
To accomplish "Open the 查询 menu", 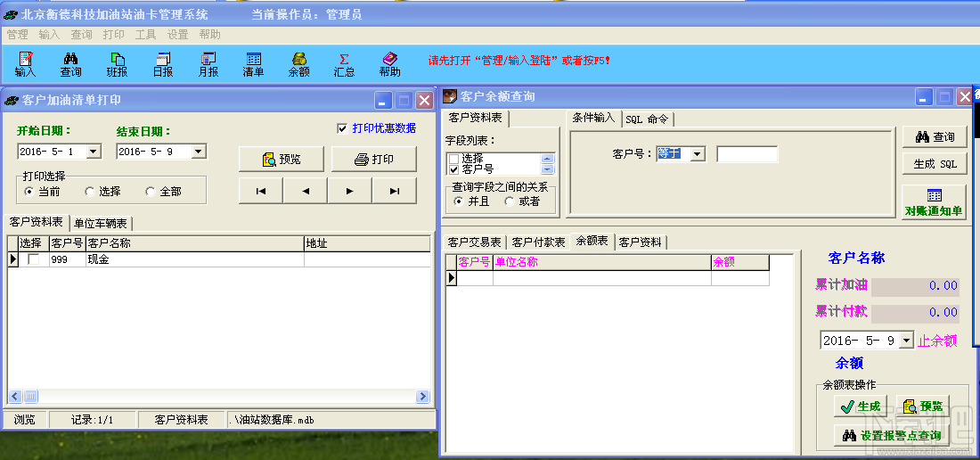I will 81,35.
